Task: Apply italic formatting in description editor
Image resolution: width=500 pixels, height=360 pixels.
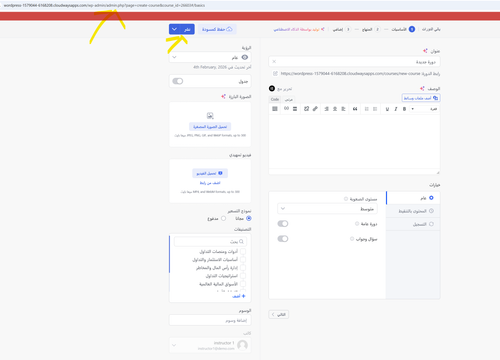Action: pos(396,109)
